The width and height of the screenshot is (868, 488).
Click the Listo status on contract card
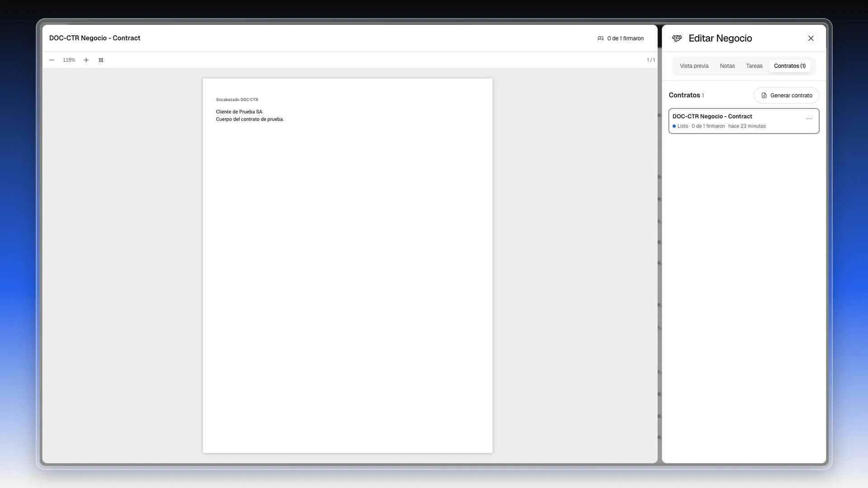(682, 126)
